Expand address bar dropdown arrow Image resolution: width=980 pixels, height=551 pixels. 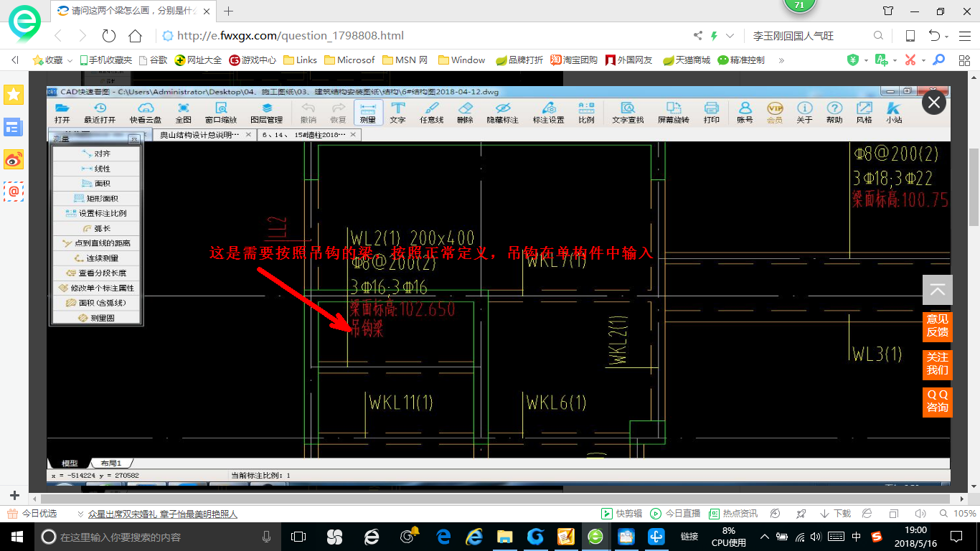click(x=730, y=36)
